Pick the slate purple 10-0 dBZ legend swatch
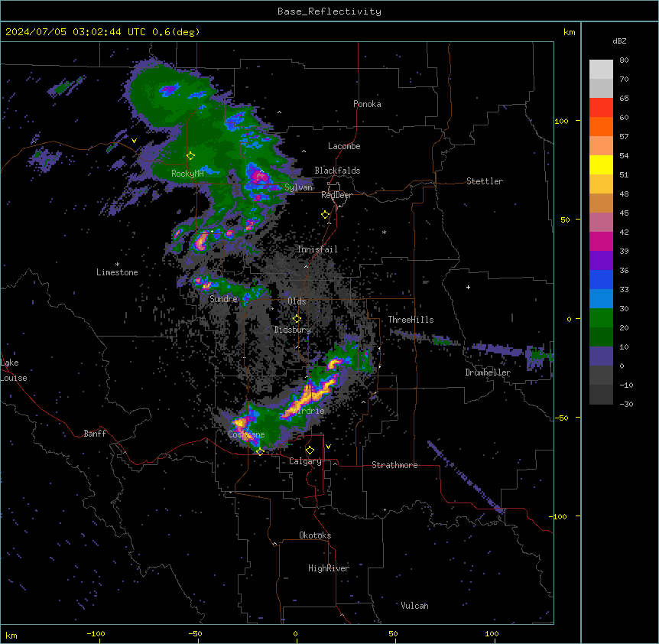The image size is (659, 644). point(601,356)
